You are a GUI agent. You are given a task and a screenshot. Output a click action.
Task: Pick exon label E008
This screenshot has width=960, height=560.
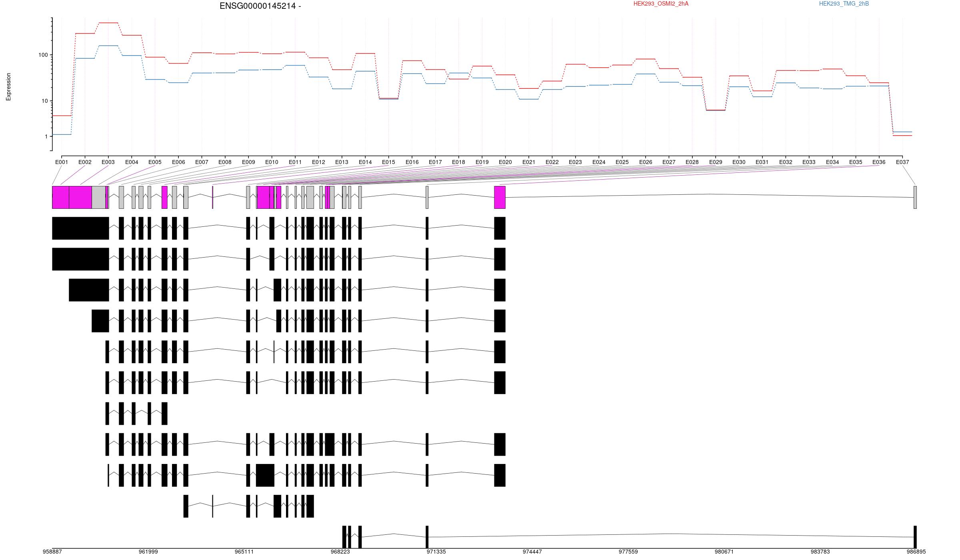225,162
